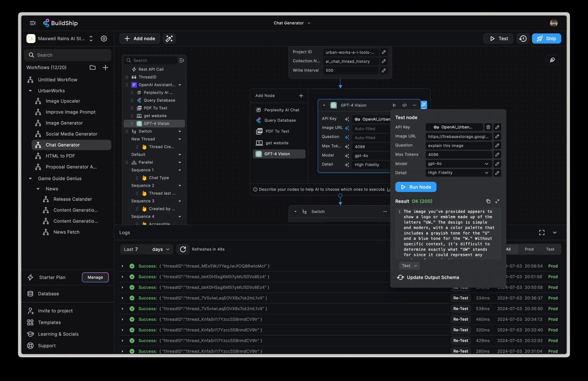Refresh the logs list
Image resolution: width=588 pixels, height=381 pixels.
(183, 249)
